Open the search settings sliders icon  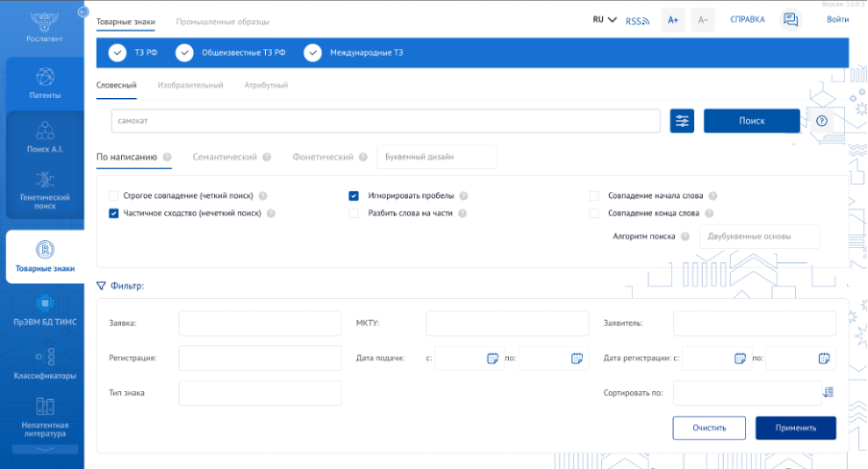point(682,121)
